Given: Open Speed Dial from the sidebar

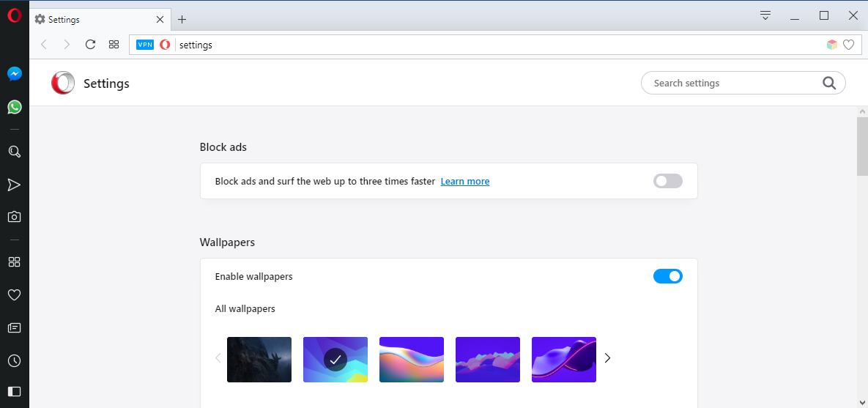Looking at the screenshot, I should tap(15, 262).
